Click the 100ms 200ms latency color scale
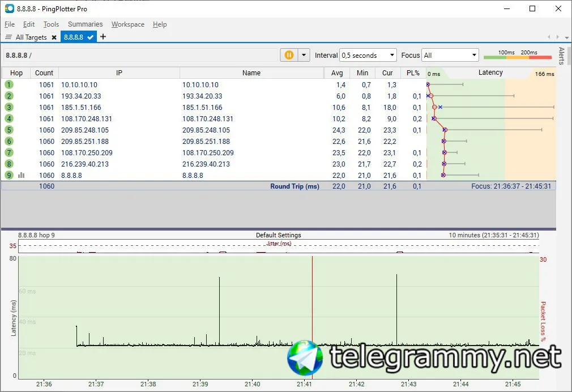 518,55
